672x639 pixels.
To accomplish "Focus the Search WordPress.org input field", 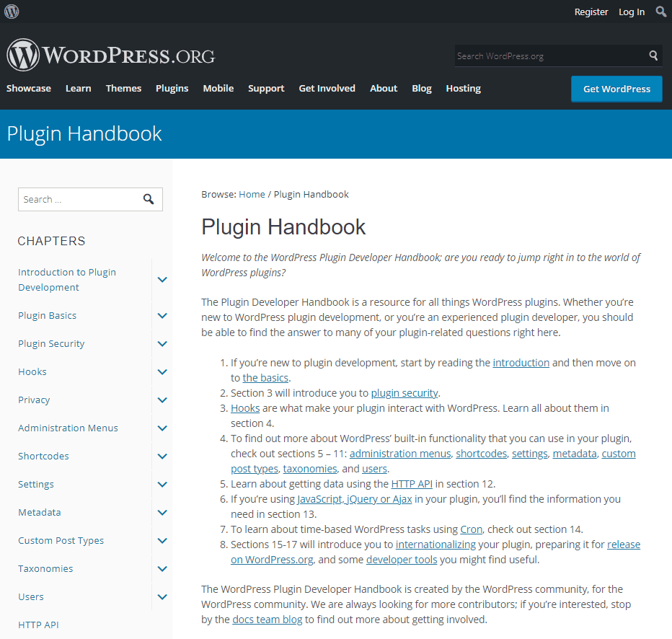I will click(x=551, y=56).
